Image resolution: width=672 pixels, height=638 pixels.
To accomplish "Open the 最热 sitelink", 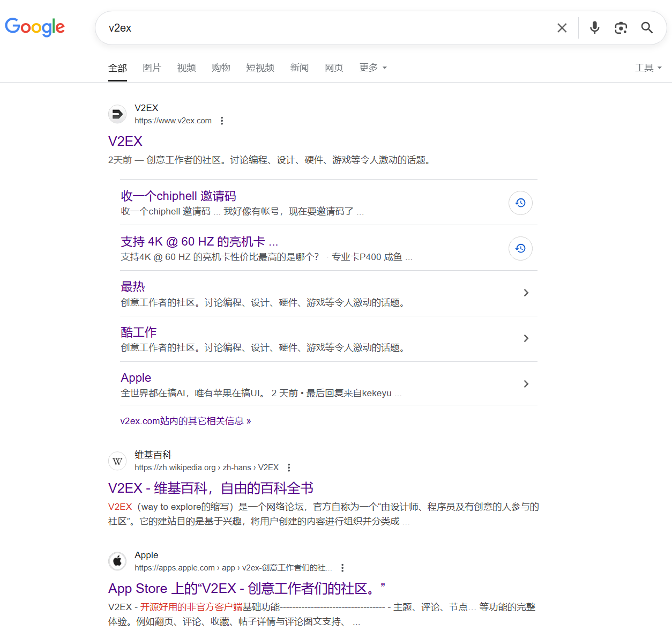I will pos(133,286).
